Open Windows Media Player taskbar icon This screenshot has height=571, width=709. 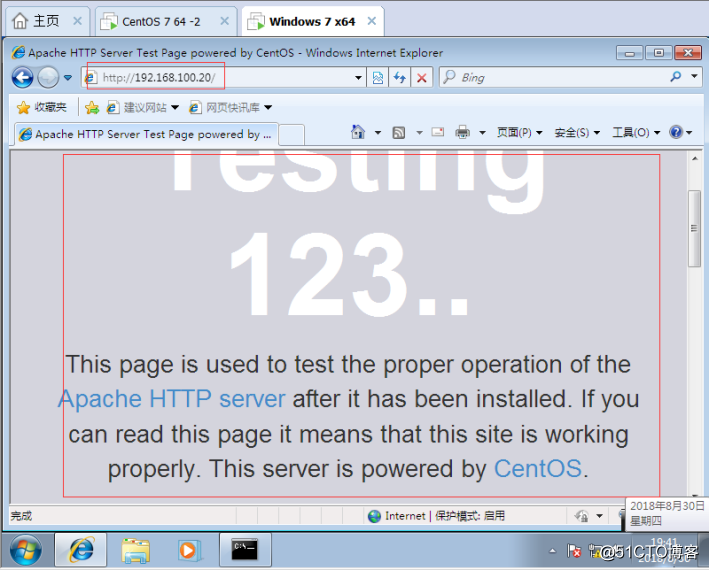[188, 550]
